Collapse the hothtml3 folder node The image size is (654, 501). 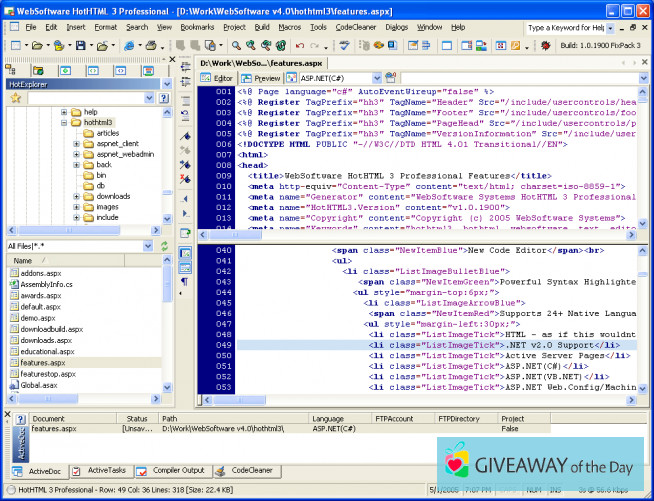pyautogui.click(x=62, y=123)
